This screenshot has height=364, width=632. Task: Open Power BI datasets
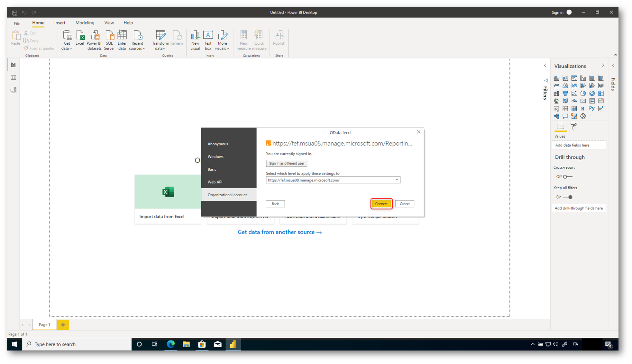point(94,40)
